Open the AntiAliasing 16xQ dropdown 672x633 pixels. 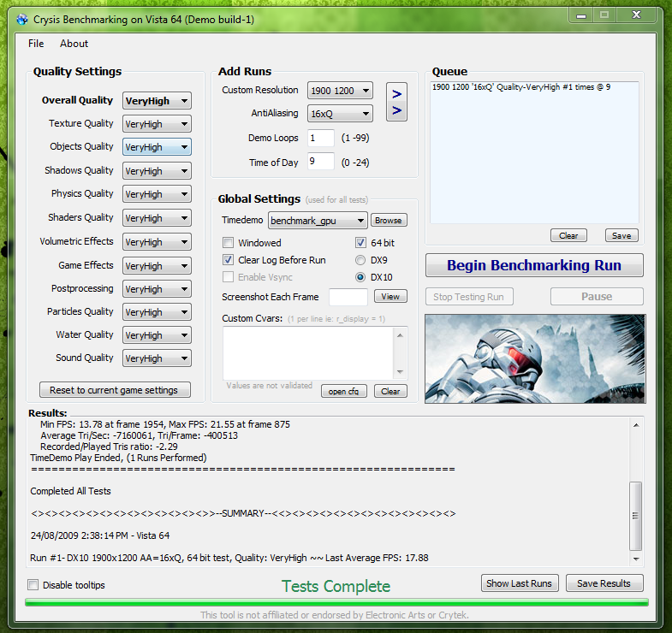point(340,114)
